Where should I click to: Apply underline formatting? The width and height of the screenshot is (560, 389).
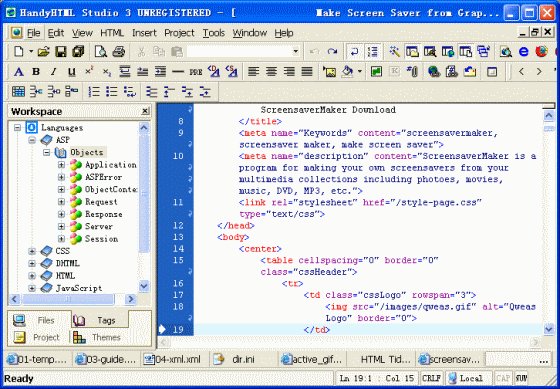coord(71,72)
